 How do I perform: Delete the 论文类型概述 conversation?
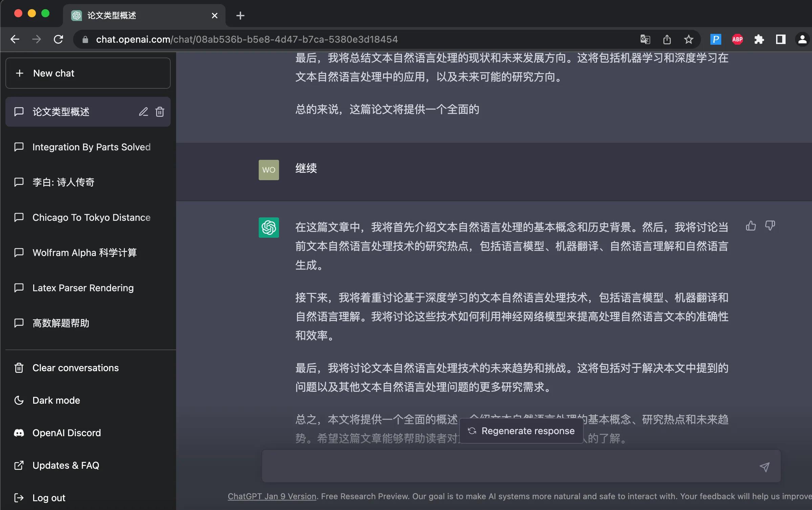pos(159,112)
